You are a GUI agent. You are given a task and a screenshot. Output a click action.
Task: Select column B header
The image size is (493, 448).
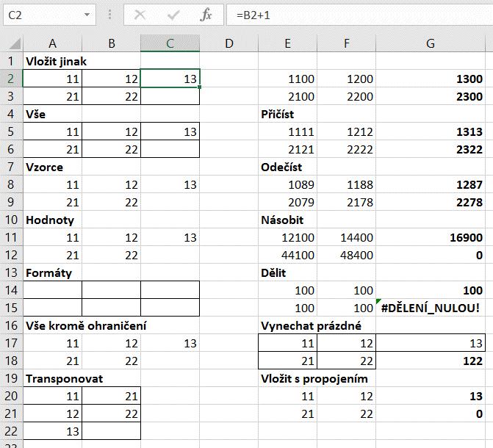(x=111, y=43)
